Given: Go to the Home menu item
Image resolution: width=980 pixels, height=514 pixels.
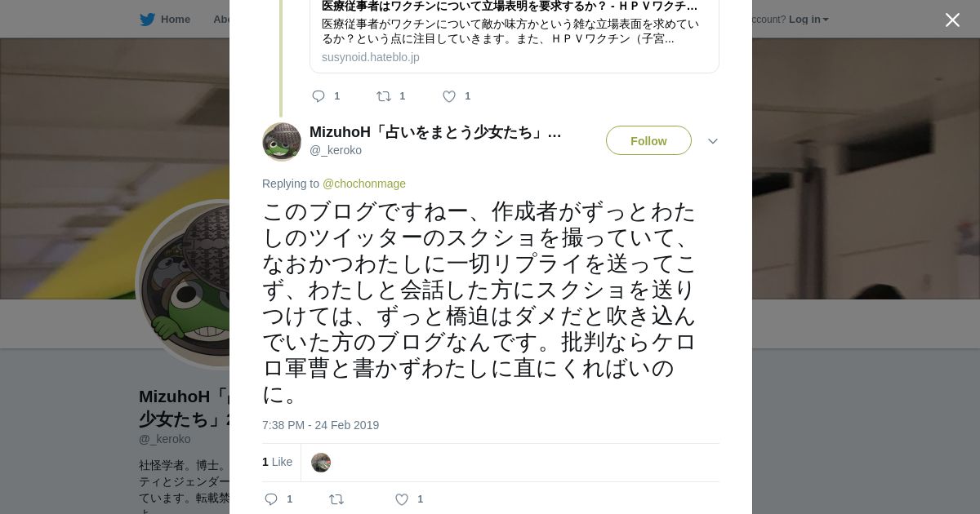Looking at the screenshot, I should click(x=175, y=20).
